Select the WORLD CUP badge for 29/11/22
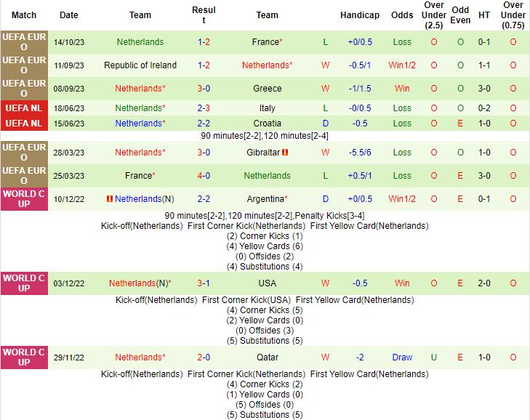This screenshot has width=530, height=420. [24, 358]
